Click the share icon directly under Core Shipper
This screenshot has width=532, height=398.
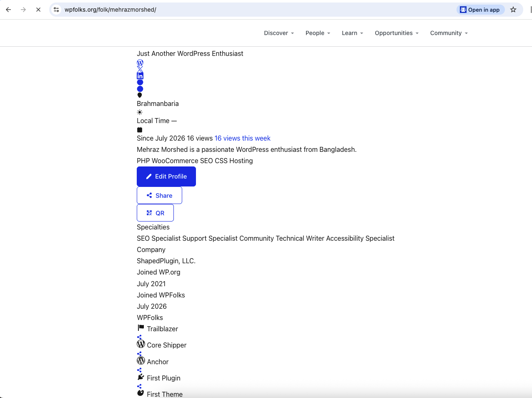point(139,354)
